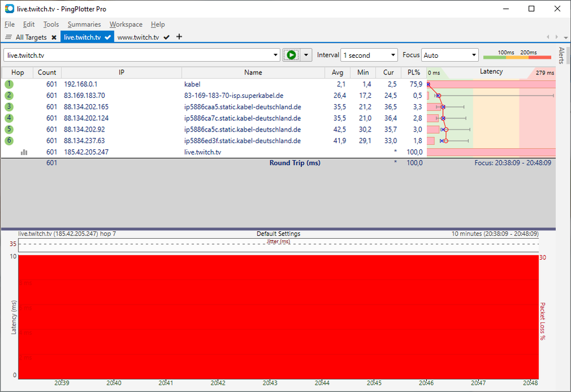This screenshot has width=571, height=392.
Task: Open the Summaries menu
Action: click(84, 25)
